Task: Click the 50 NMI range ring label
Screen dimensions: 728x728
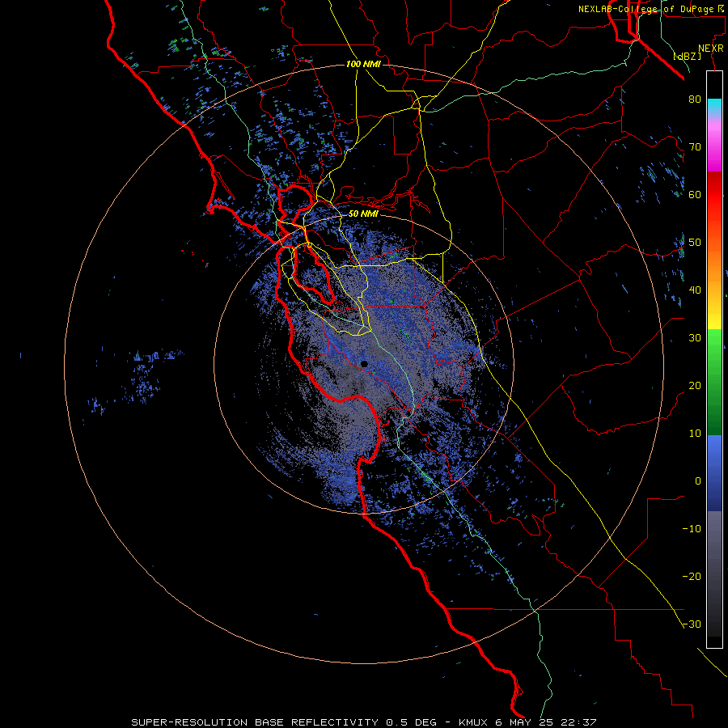Action: pos(363,214)
